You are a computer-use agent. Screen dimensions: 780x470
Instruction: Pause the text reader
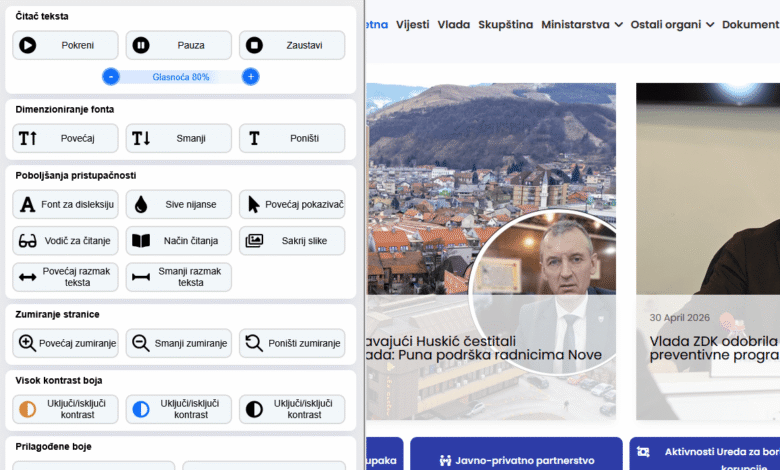178,45
